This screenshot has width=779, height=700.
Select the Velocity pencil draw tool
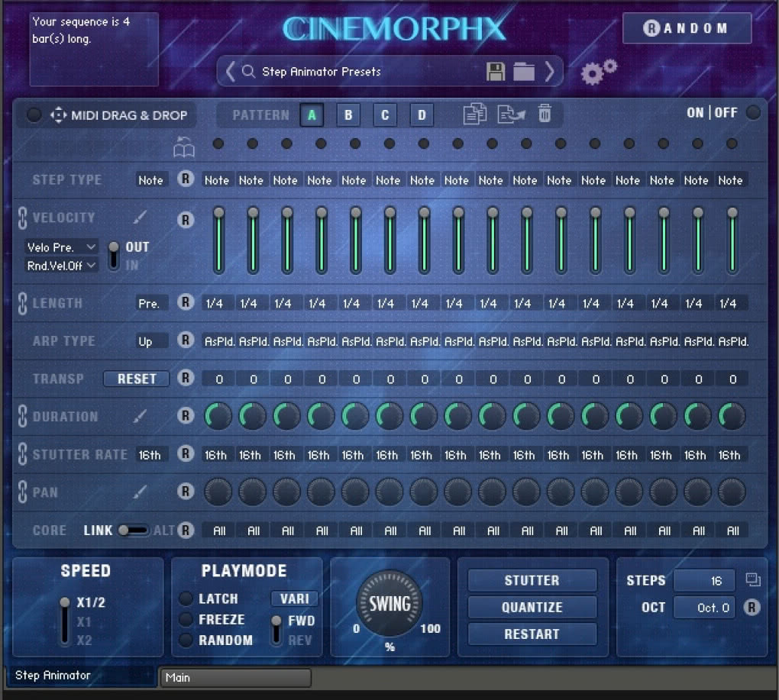pyautogui.click(x=140, y=217)
